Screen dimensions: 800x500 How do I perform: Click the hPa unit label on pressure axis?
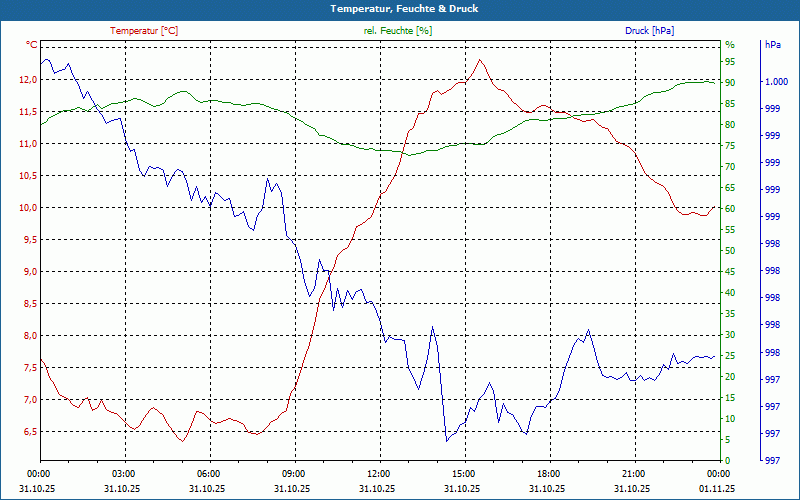pyautogui.click(x=773, y=45)
